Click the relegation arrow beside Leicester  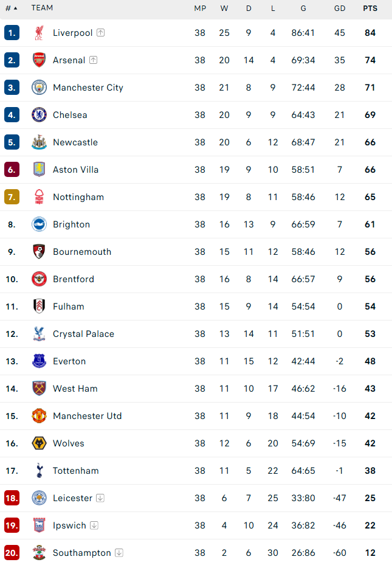(100, 498)
